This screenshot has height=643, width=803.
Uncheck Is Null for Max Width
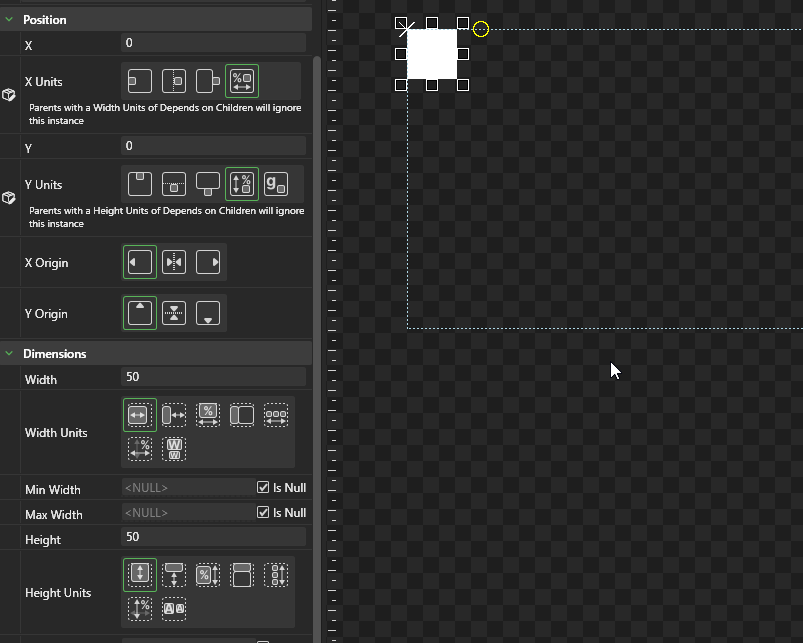263,513
